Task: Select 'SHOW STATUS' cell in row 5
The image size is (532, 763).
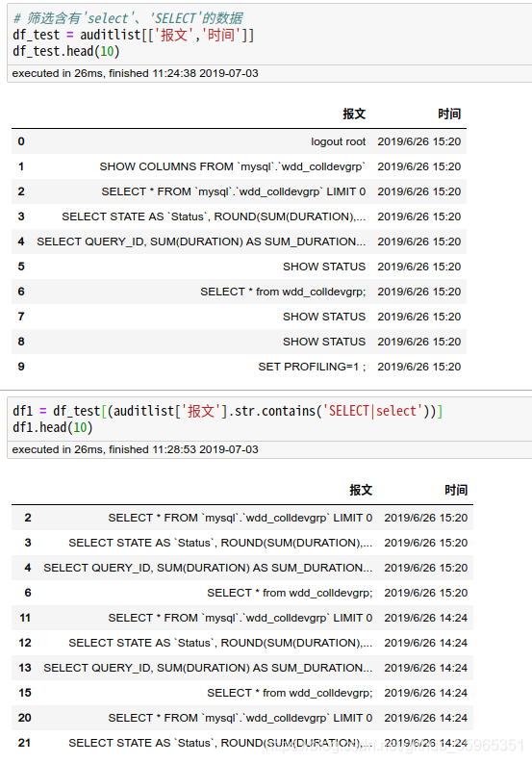Action: coord(324,267)
